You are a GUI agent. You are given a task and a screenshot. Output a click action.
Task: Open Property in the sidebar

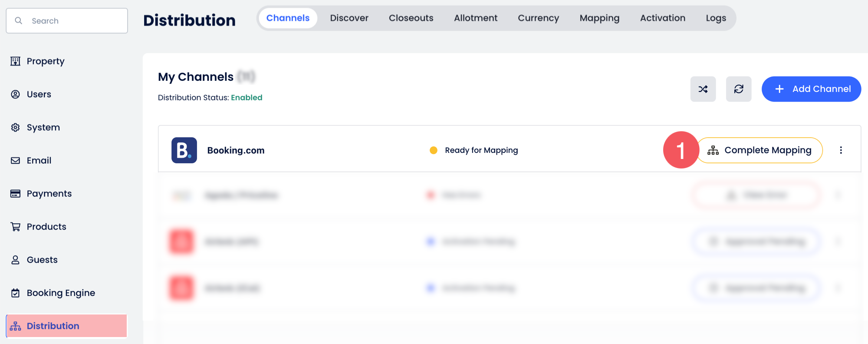pos(45,61)
